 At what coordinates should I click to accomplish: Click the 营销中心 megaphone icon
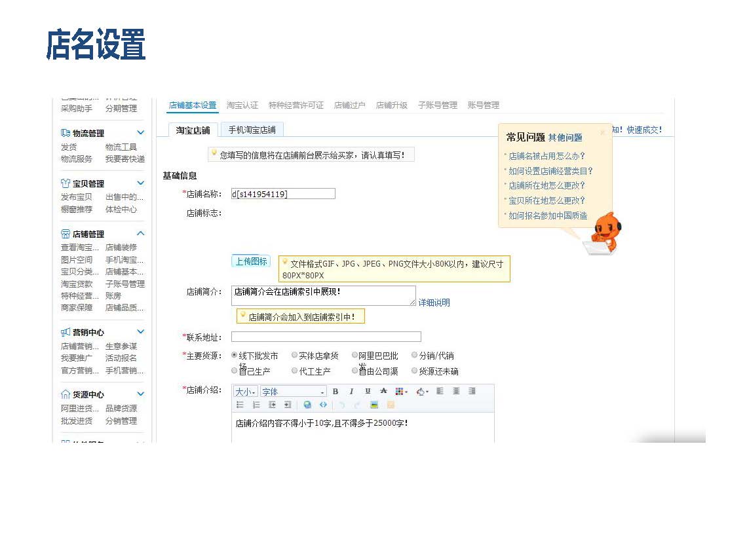66,332
